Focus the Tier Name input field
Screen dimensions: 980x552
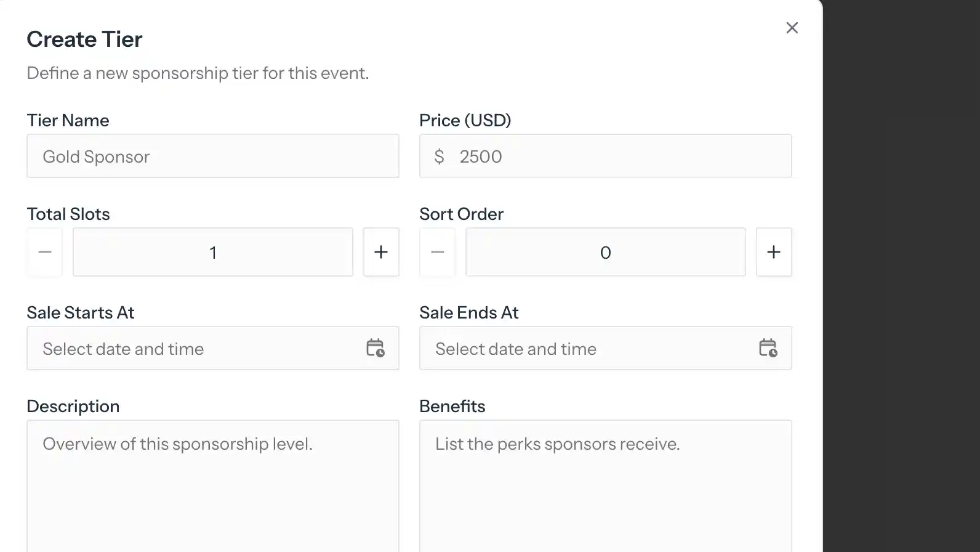coord(212,156)
